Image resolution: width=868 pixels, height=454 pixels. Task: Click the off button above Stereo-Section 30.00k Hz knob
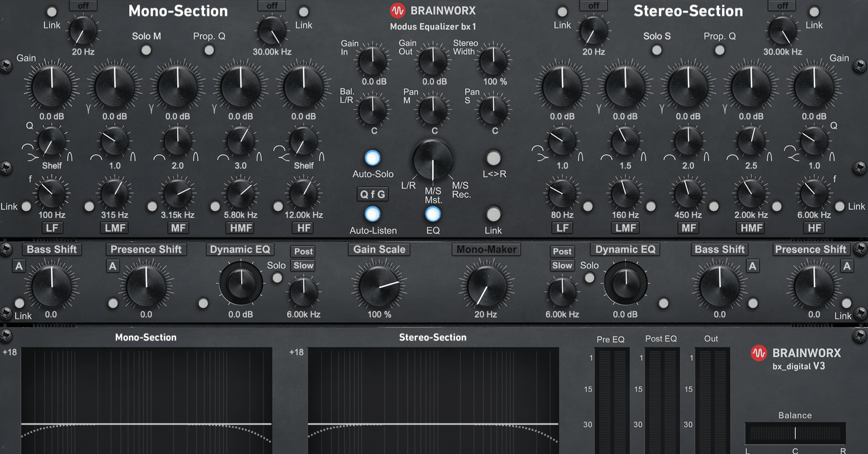click(782, 6)
